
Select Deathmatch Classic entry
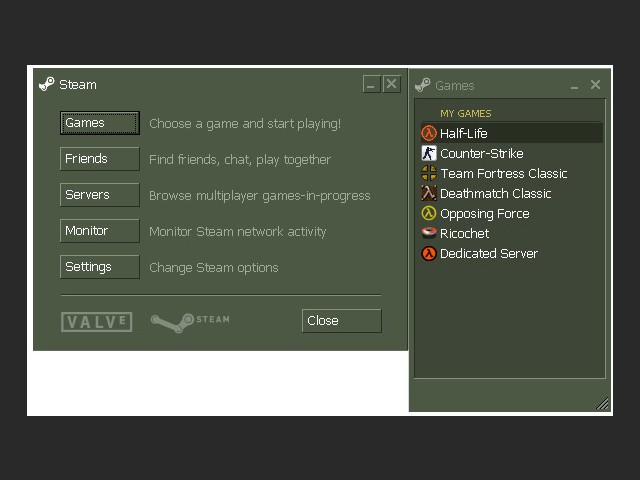(x=511, y=193)
